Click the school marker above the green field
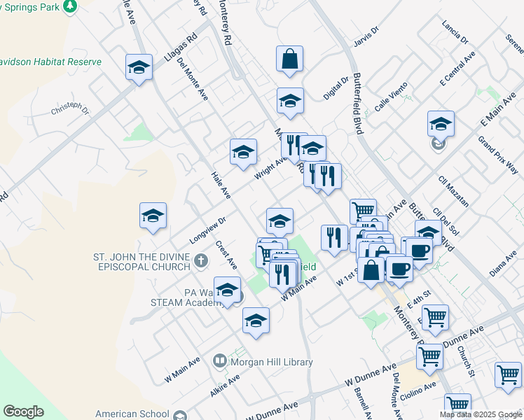Image resolution: width=524 pixels, height=420 pixels. [x=280, y=223]
